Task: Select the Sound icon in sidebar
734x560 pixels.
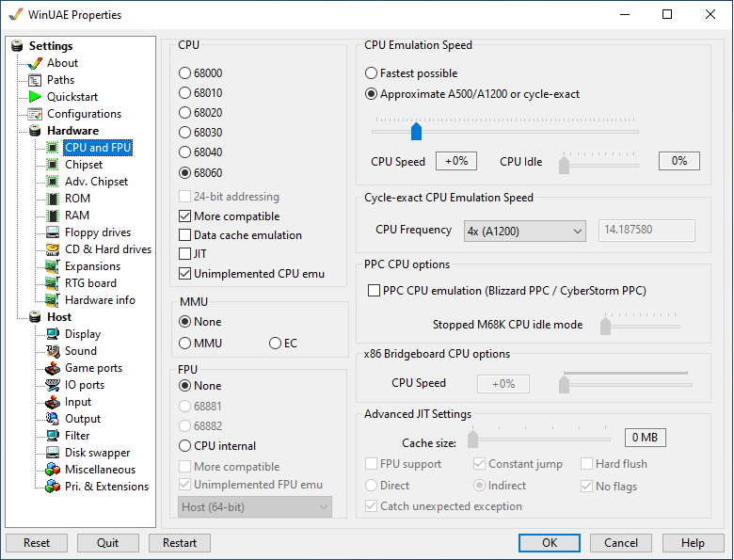Action: pos(53,351)
